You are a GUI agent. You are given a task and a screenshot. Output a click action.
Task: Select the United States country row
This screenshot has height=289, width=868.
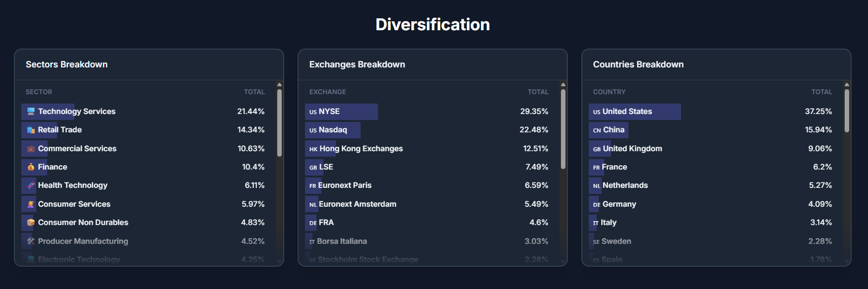tap(713, 112)
